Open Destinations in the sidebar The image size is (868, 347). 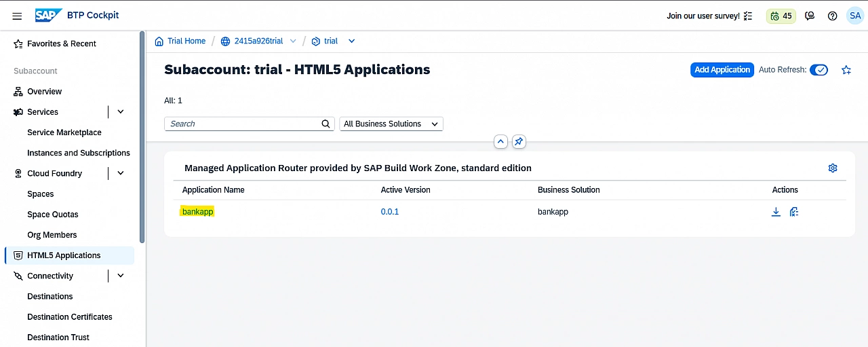50,296
